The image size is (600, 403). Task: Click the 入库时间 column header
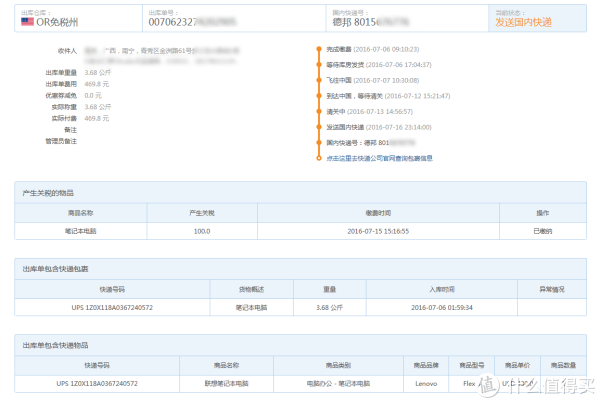(x=442, y=289)
